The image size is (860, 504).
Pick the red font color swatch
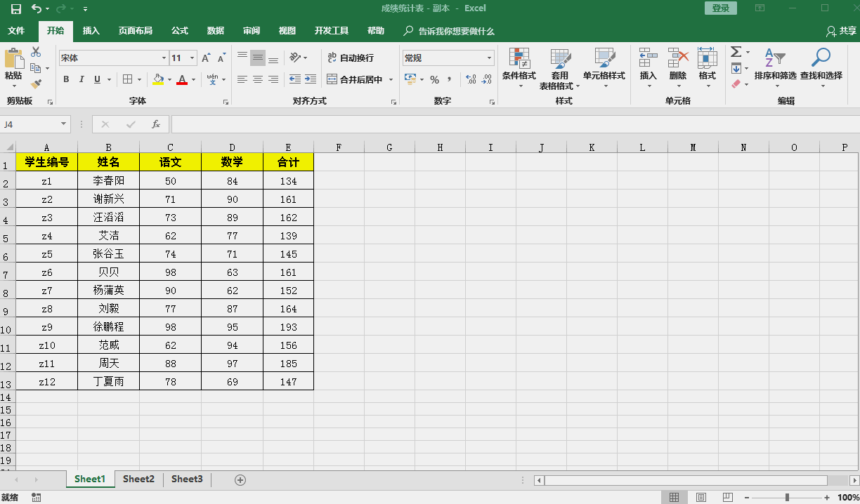point(182,79)
